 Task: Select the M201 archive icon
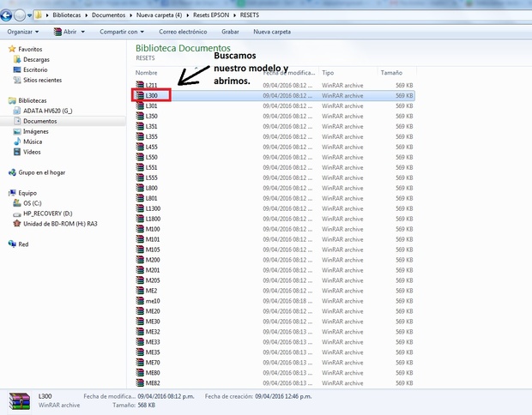[x=140, y=270]
